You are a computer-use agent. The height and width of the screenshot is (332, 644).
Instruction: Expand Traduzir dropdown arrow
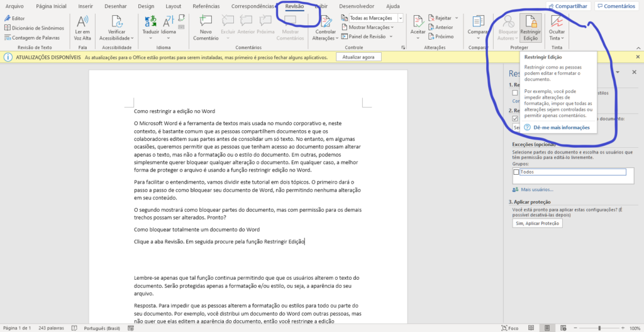pyautogui.click(x=150, y=38)
